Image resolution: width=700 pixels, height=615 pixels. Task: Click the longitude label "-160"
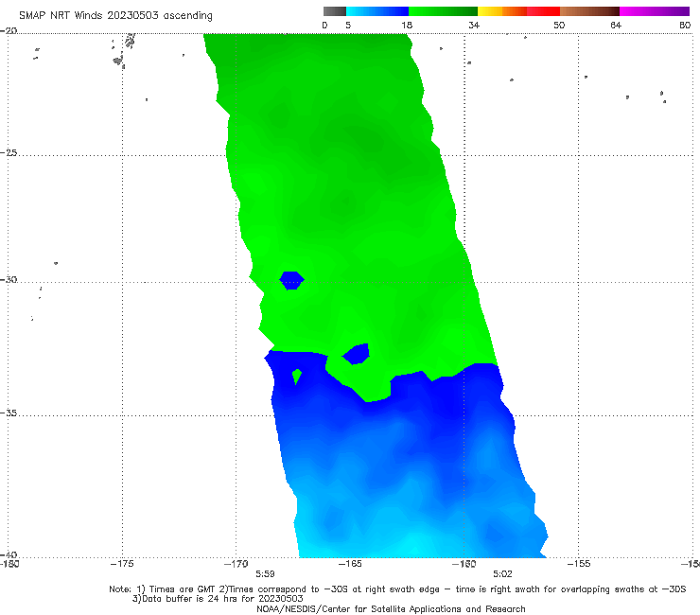click(x=464, y=564)
